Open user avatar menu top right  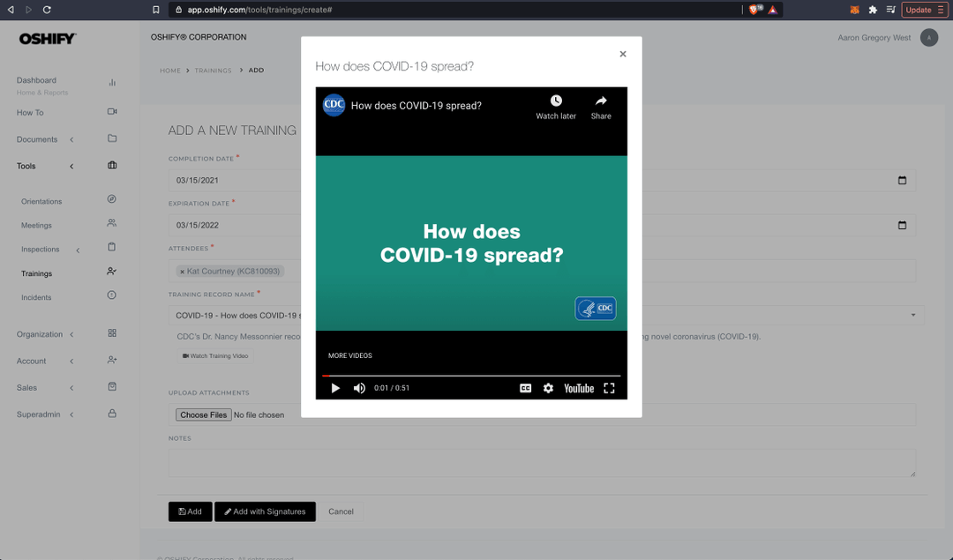coord(928,38)
